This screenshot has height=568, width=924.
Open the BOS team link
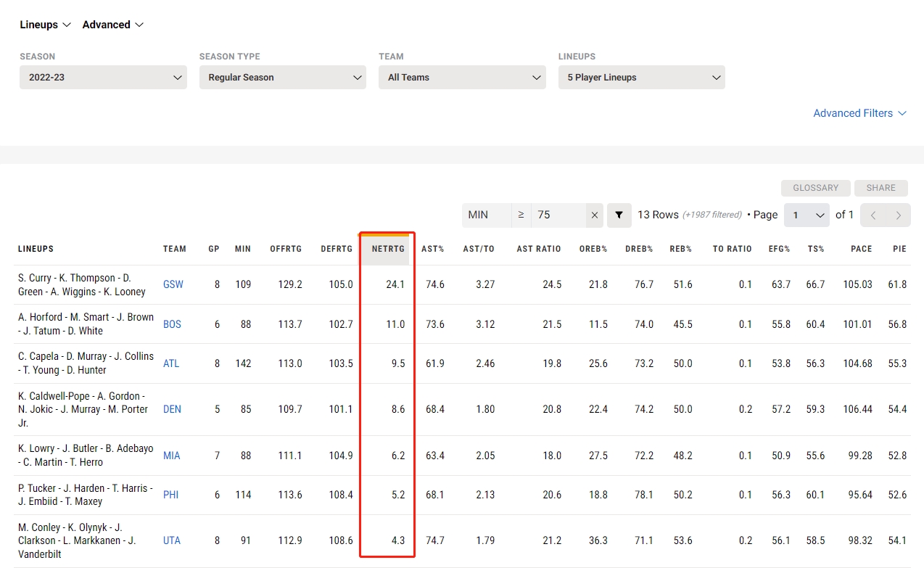pos(172,324)
